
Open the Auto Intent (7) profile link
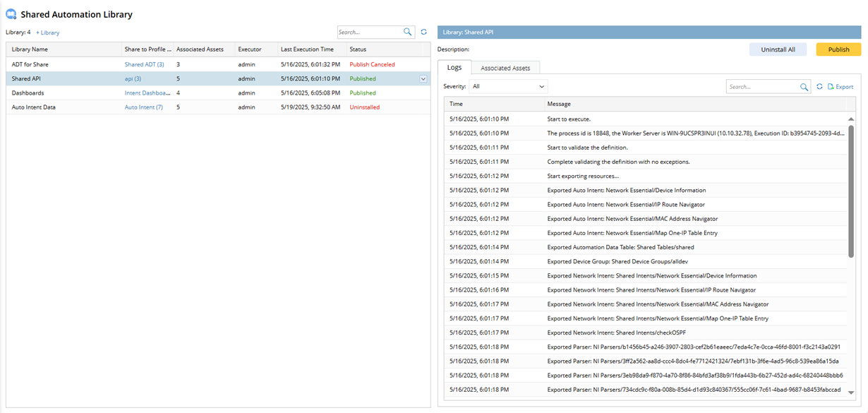point(143,107)
